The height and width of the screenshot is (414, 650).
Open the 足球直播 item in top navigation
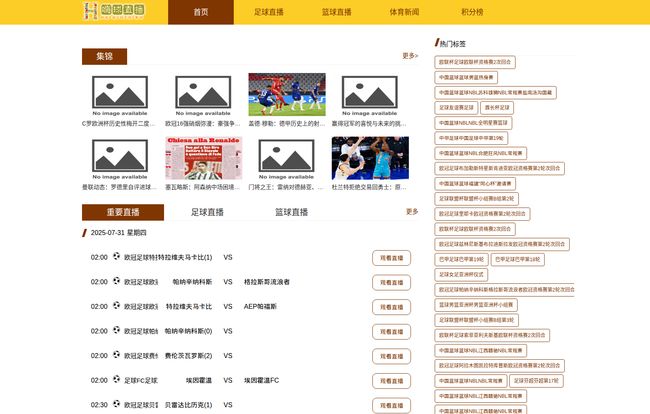[269, 12]
